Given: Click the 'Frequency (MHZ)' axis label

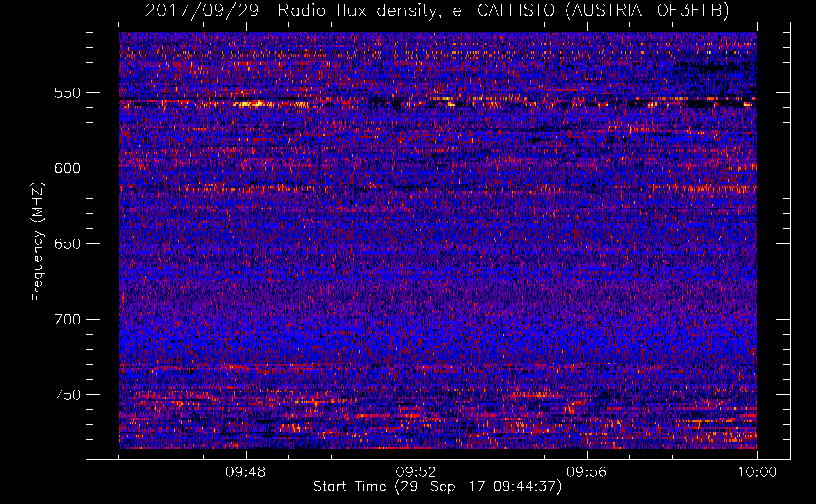Looking at the screenshot, I should click(x=38, y=241).
